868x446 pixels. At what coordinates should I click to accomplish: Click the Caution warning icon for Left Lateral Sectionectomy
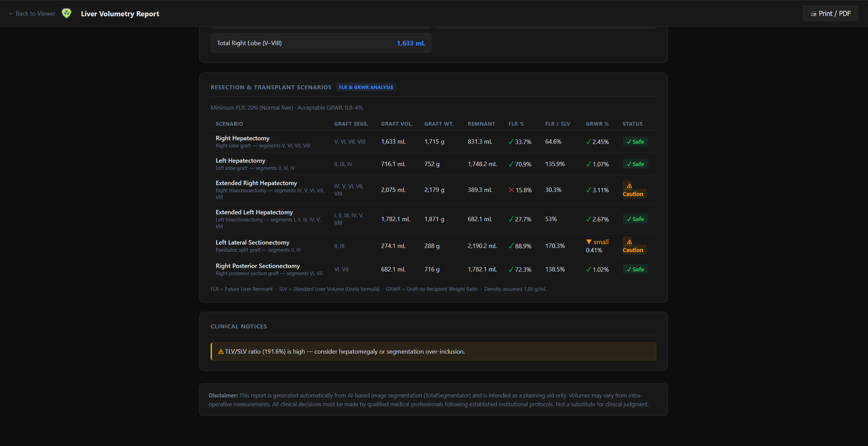pos(630,242)
